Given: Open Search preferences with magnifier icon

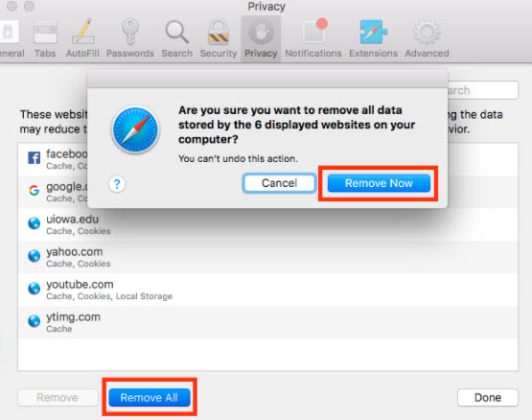Looking at the screenshot, I should tap(176, 38).
